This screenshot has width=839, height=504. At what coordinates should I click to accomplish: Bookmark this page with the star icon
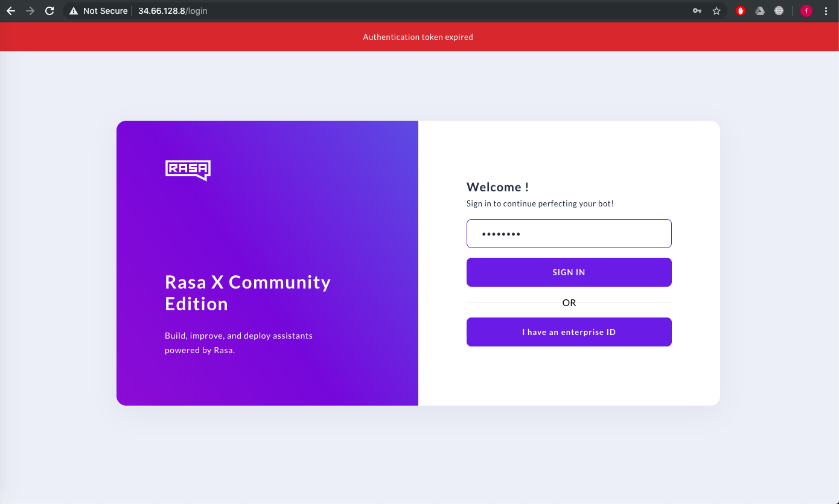coord(716,10)
